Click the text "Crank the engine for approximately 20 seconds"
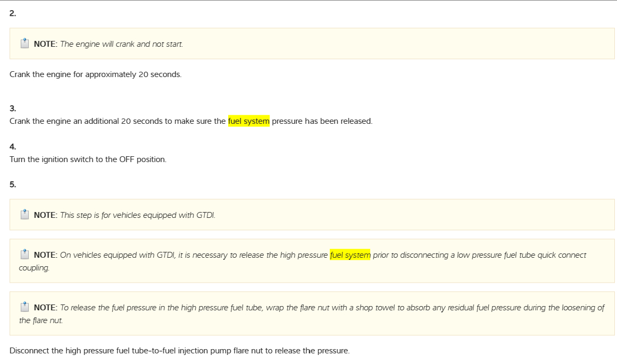617x364 pixels. pos(96,74)
